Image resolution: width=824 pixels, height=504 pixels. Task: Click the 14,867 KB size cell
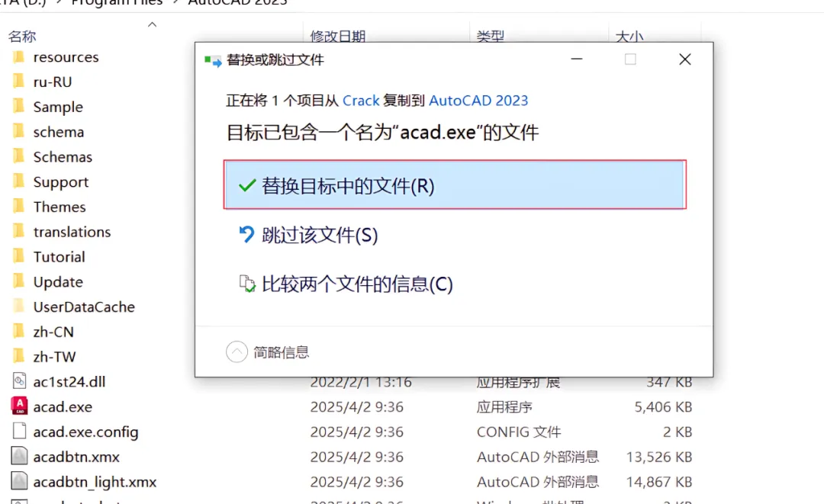pos(659,482)
